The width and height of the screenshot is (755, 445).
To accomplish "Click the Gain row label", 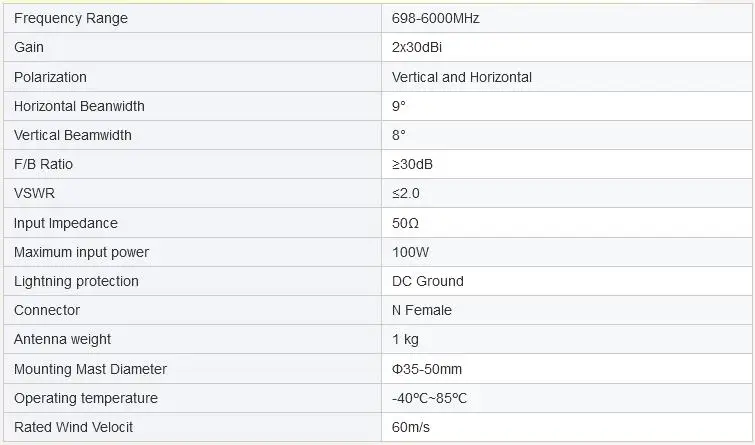I will 29,47.
